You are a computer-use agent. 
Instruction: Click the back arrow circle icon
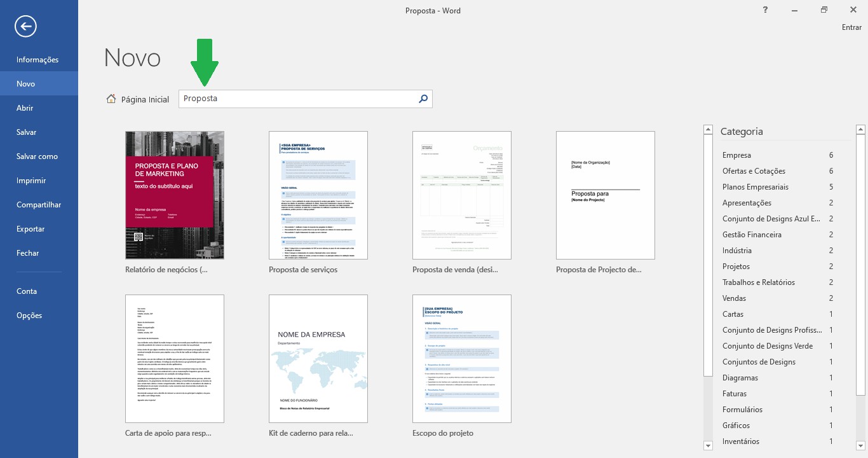click(26, 26)
